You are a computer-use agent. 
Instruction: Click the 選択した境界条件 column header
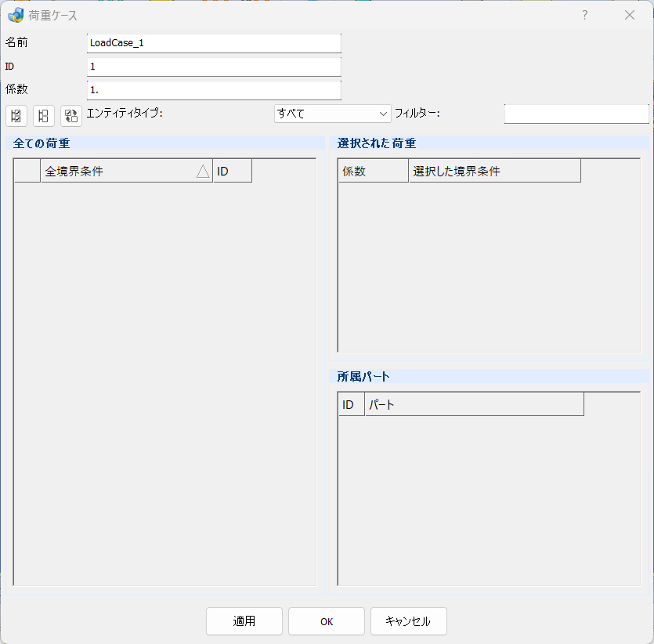click(x=495, y=171)
